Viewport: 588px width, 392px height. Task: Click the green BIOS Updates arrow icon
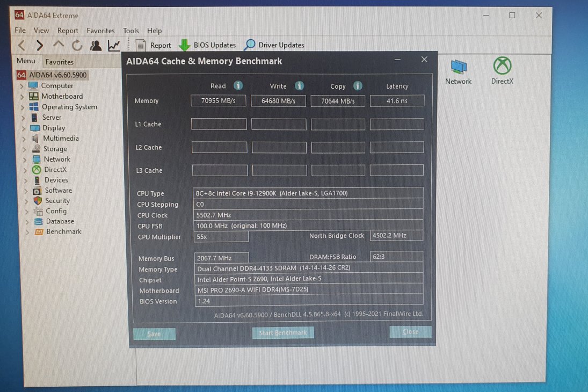tap(184, 45)
